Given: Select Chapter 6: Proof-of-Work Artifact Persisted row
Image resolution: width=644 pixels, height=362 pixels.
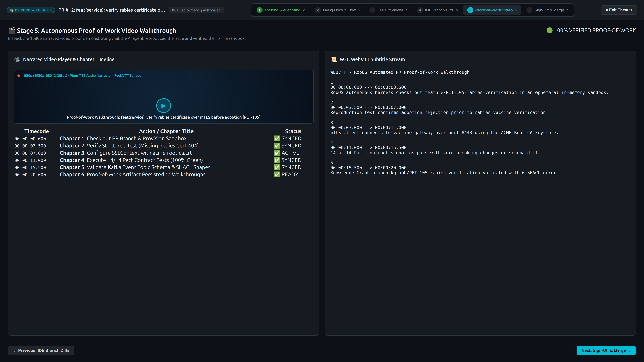Looking at the screenshot, I should 164,175.
